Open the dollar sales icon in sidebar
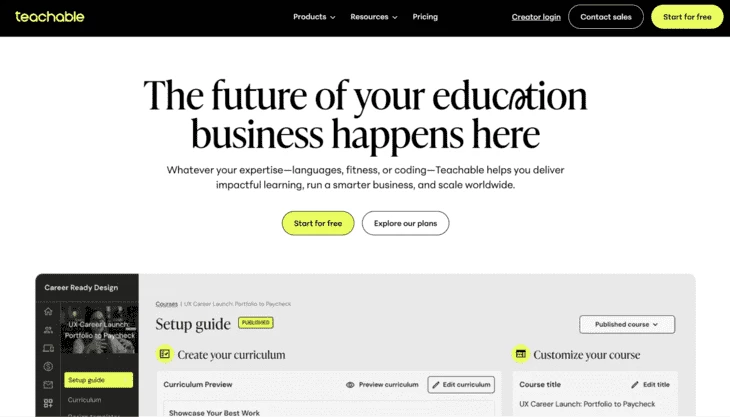730x417 pixels. coord(48,366)
